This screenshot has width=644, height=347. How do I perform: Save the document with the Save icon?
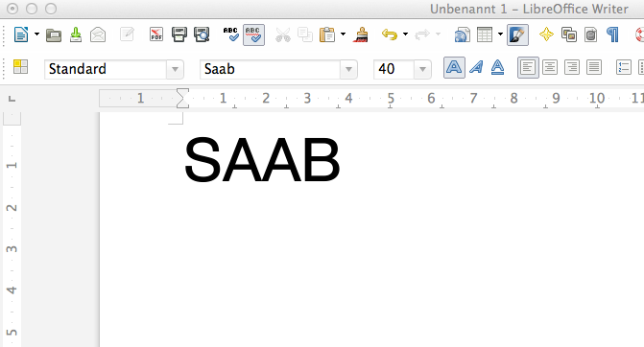click(76, 35)
